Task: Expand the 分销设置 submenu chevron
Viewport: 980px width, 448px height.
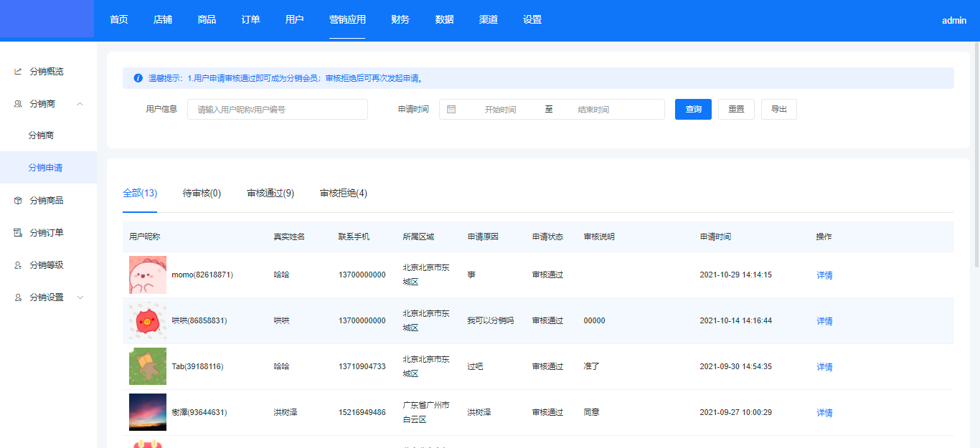Action: (x=80, y=297)
